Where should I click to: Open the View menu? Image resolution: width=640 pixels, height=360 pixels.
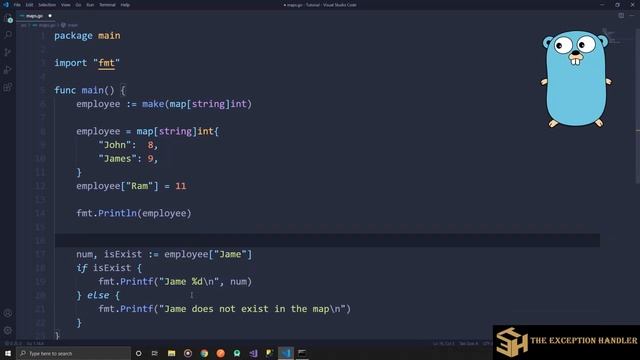pos(66,5)
